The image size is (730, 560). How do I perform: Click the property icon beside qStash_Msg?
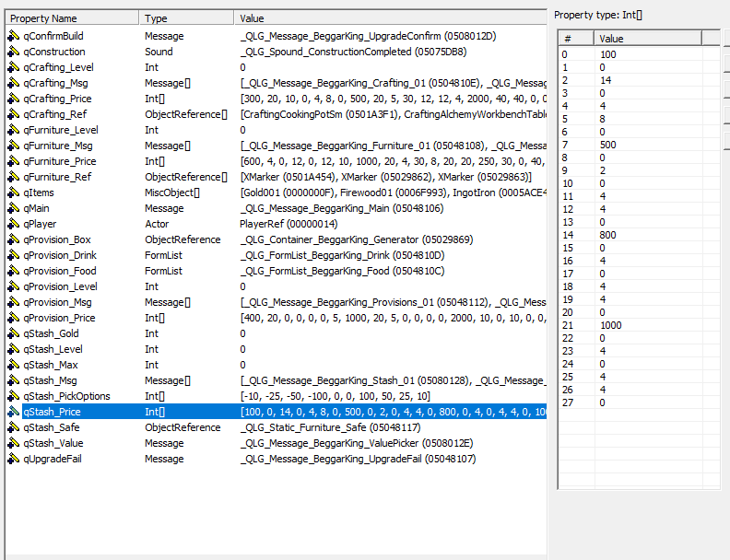click(x=14, y=380)
